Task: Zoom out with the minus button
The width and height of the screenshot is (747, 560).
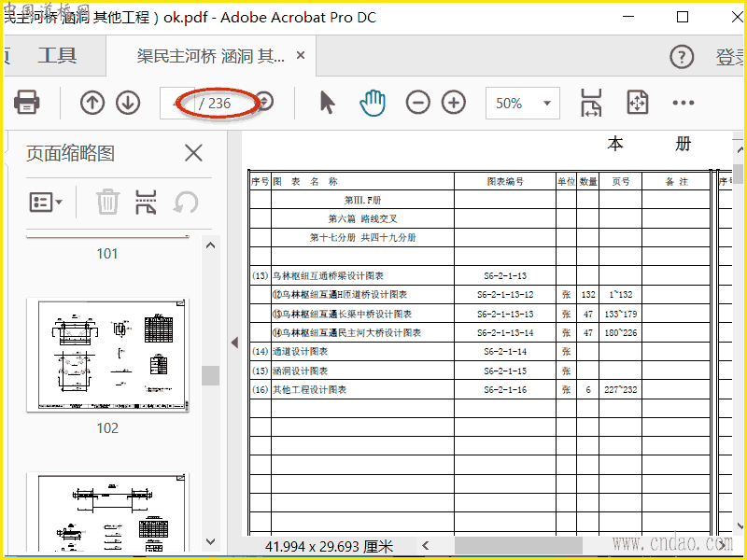Action: coord(417,103)
